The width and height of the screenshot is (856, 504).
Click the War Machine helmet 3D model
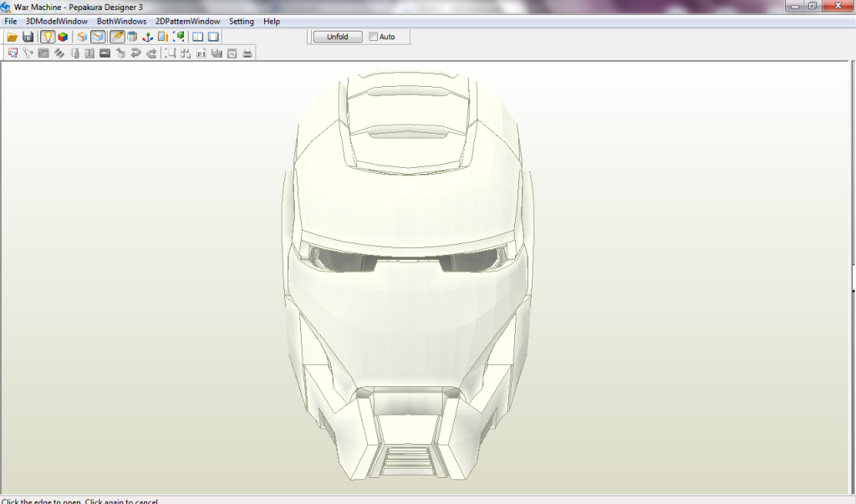[x=408, y=275]
